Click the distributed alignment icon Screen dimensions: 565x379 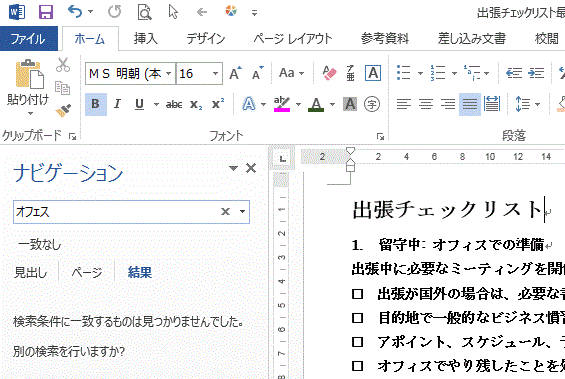coord(492,104)
